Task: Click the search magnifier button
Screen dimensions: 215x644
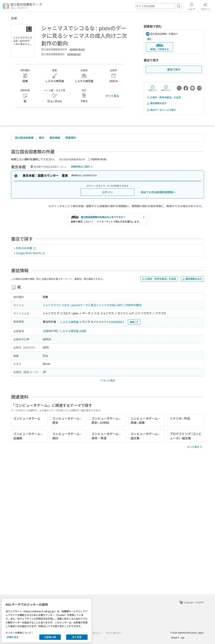Action: 178,6
